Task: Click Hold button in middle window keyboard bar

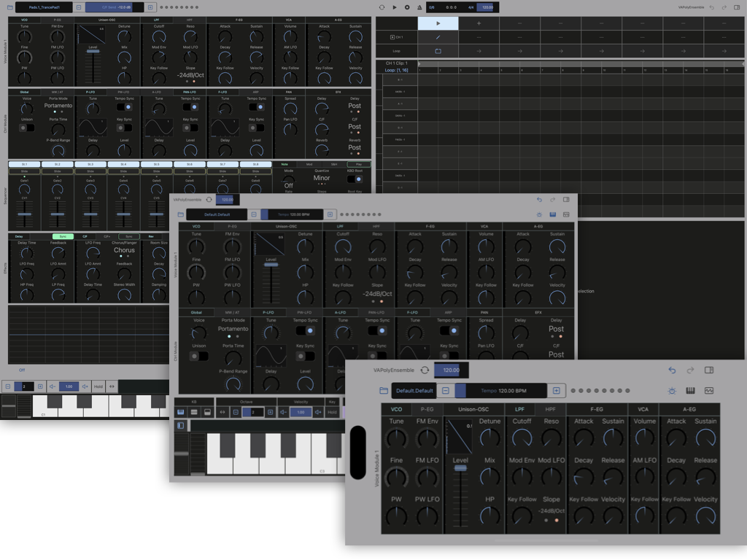Action: pyautogui.click(x=332, y=412)
